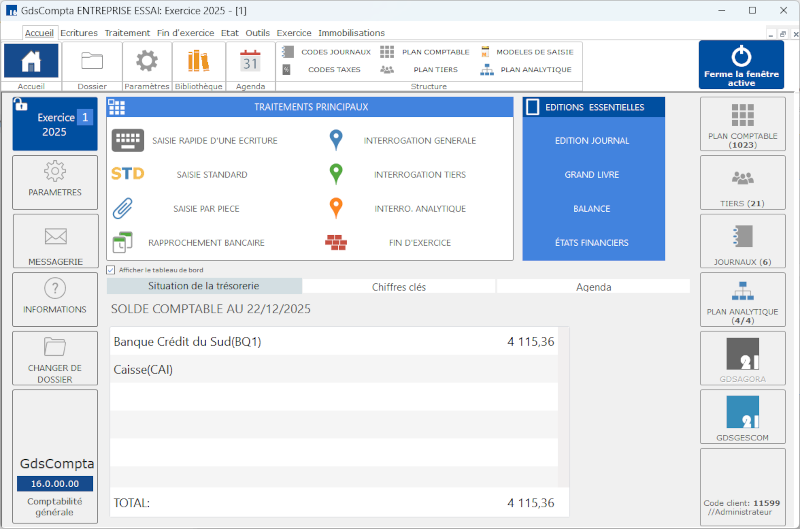Click the Grand Livre button

[x=592, y=175]
